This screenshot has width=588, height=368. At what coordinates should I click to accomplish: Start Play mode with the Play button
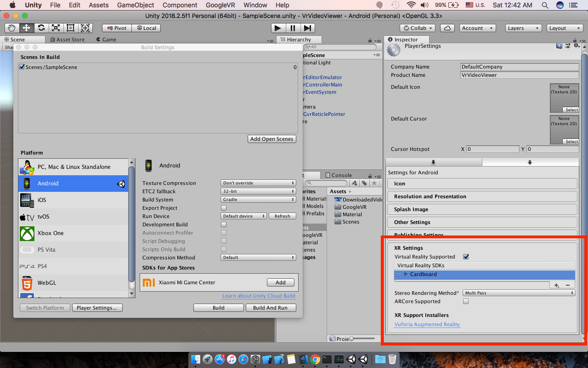pyautogui.click(x=278, y=28)
